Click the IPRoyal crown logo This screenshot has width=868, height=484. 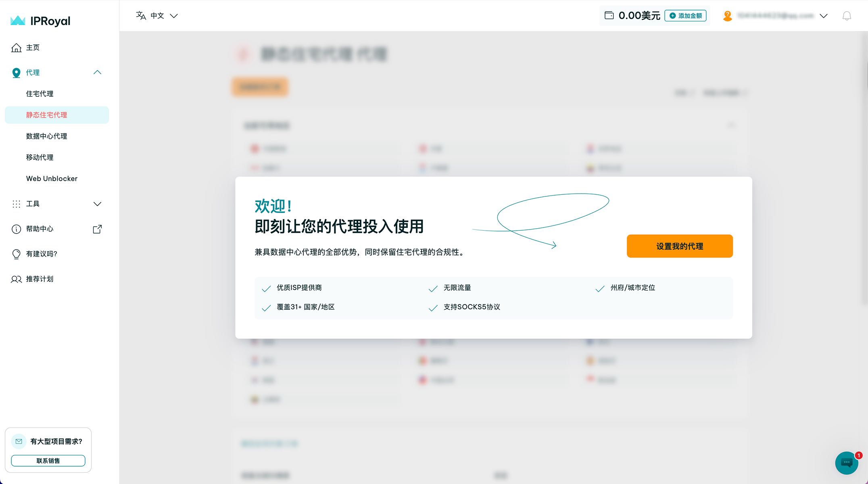click(x=18, y=21)
